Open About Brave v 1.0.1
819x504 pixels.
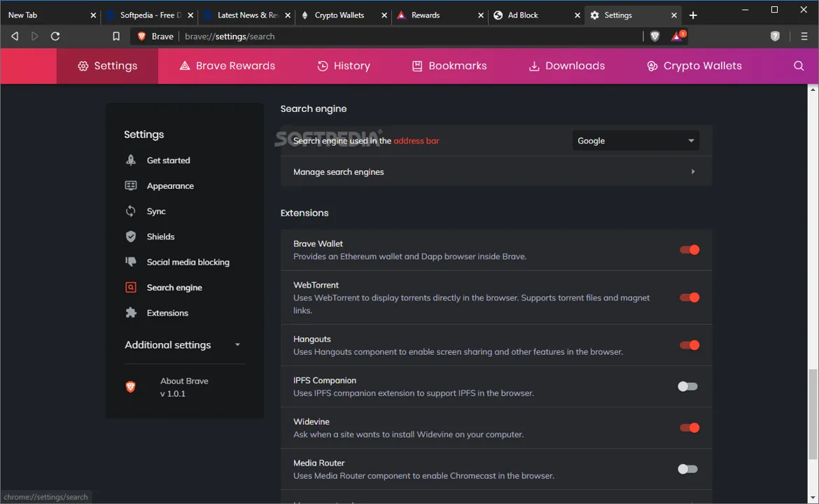[184, 387]
